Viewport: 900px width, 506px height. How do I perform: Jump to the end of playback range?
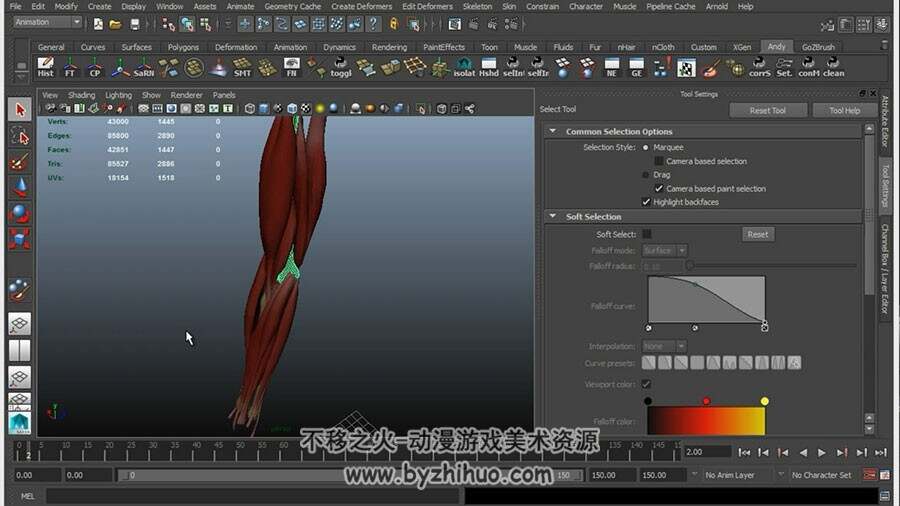[881, 453]
